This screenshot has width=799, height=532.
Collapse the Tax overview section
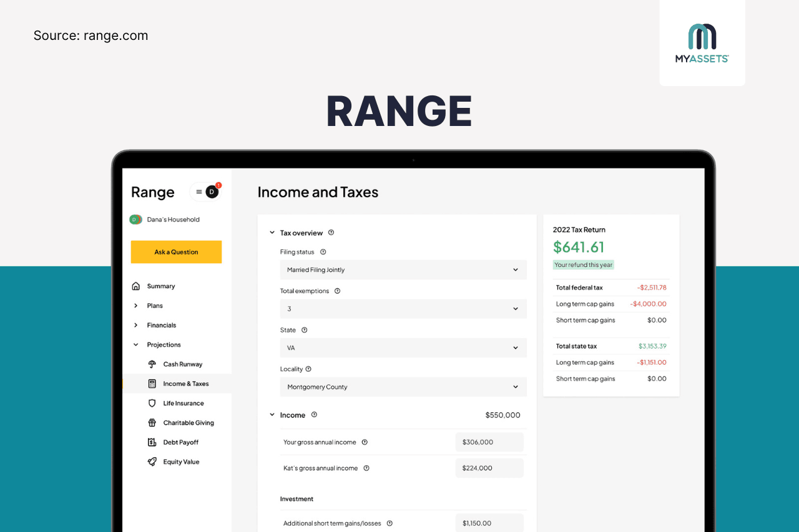(x=272, y=233)
